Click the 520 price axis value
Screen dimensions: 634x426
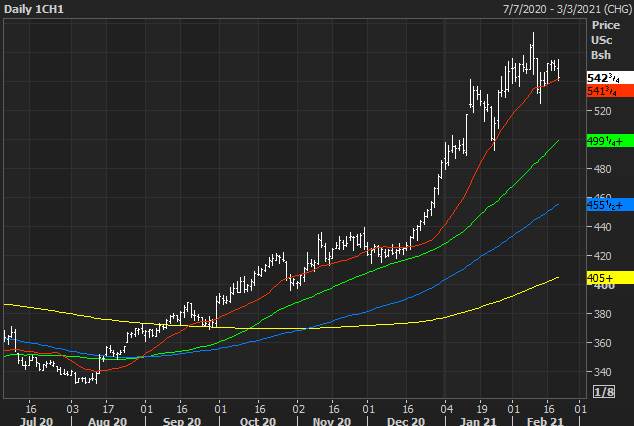[602, 111]
